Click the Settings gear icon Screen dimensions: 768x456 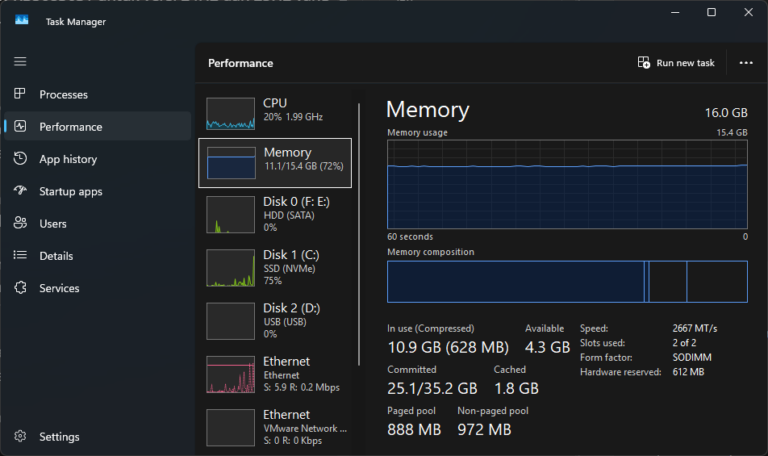tap(20, 436)
